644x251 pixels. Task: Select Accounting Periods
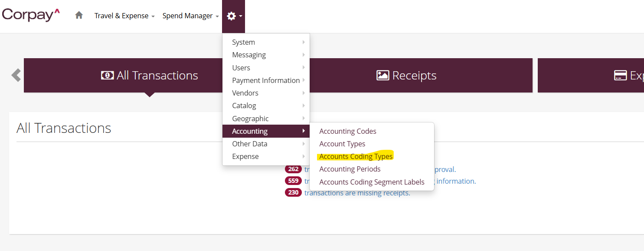350,169
